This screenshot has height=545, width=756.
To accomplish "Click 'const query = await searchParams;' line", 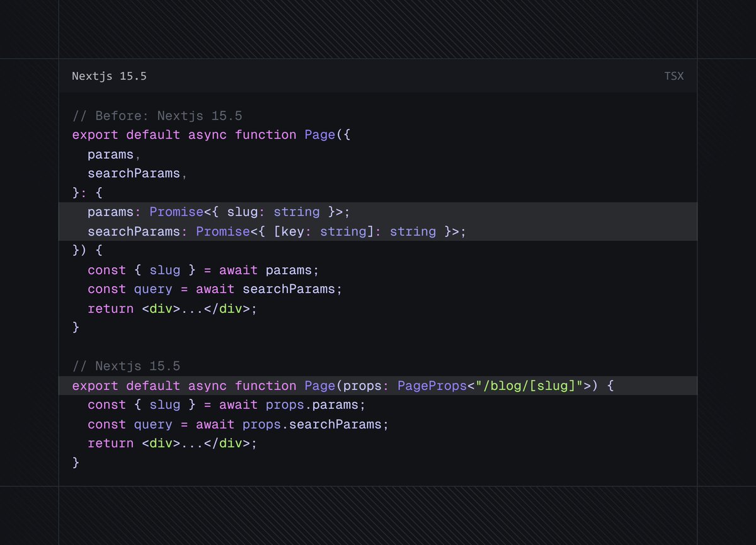I will click(215, 289).
